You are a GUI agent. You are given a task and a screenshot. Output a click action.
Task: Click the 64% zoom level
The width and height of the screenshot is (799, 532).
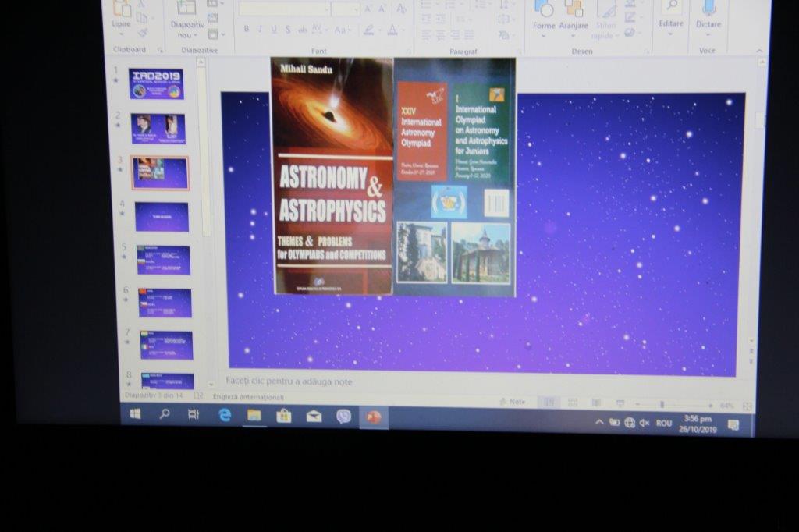point(727,406)
